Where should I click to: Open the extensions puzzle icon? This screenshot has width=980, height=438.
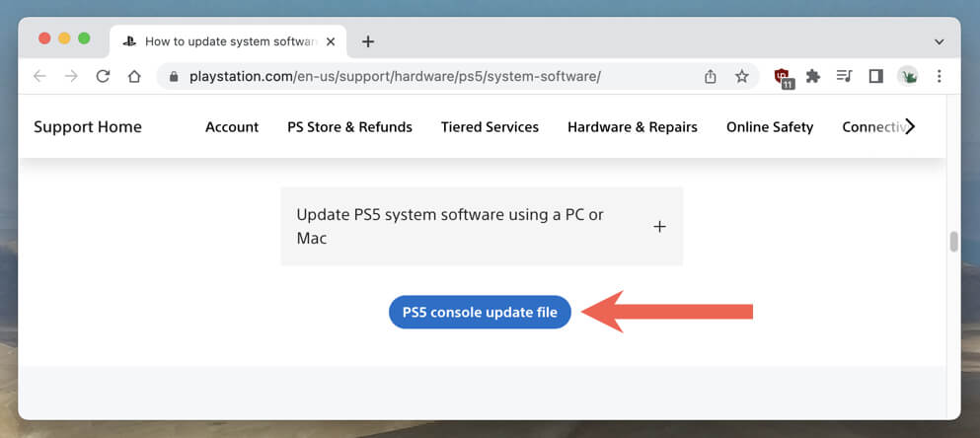[813, 76]
